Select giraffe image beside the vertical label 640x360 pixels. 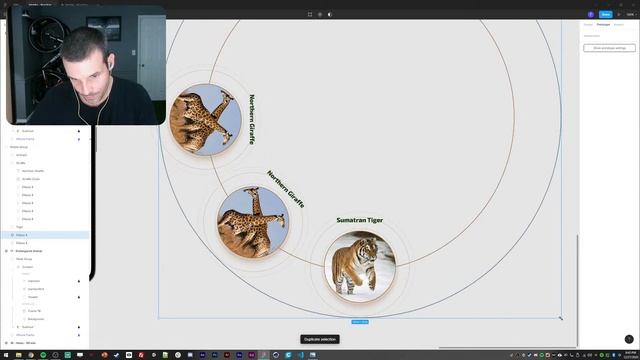tap(205, 120)
